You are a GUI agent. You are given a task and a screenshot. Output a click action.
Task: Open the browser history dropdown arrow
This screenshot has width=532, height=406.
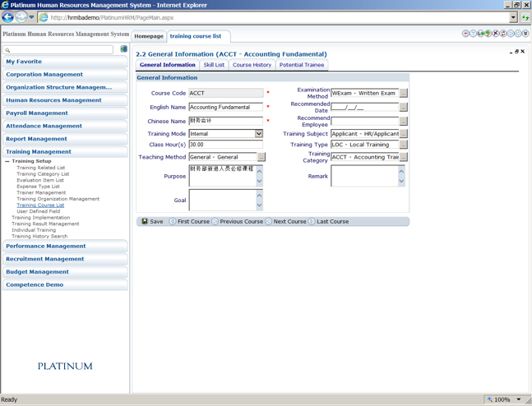point(31,17)
